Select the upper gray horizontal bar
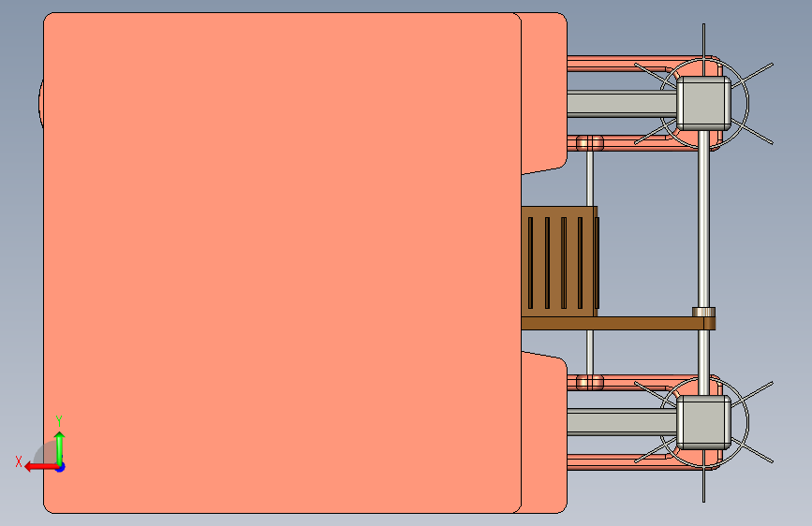The image size is (812, 526). (x=622, y=104)
